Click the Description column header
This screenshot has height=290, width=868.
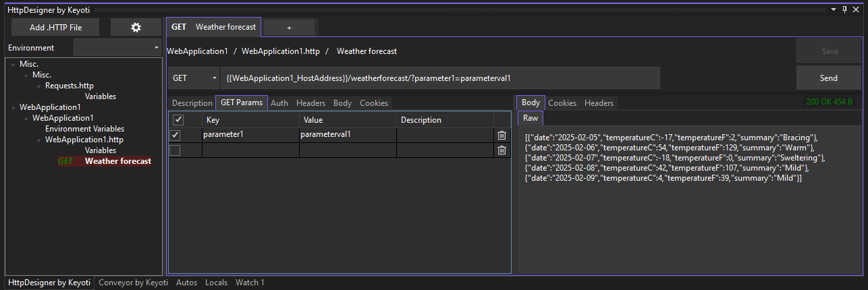[445, 120]
